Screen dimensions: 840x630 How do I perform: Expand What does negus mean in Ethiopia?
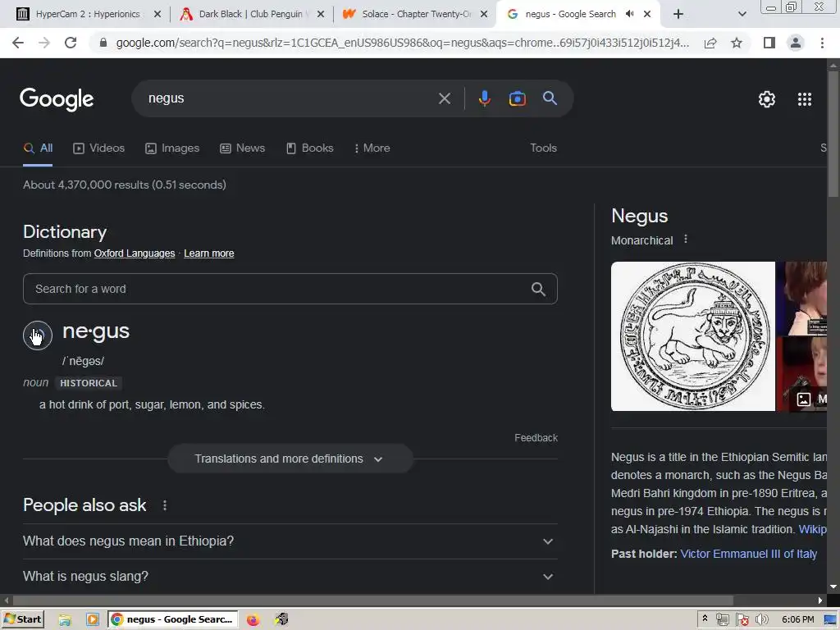pos(290,541)
